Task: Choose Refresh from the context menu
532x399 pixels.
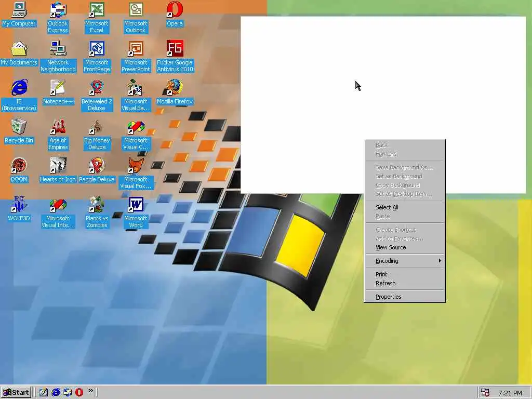Action: (x=405, y=283)
